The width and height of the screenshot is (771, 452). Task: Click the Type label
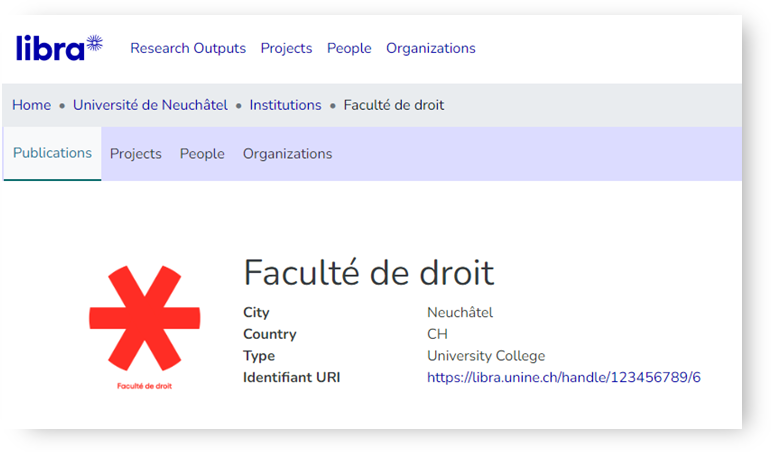click(x=259, y=356)
